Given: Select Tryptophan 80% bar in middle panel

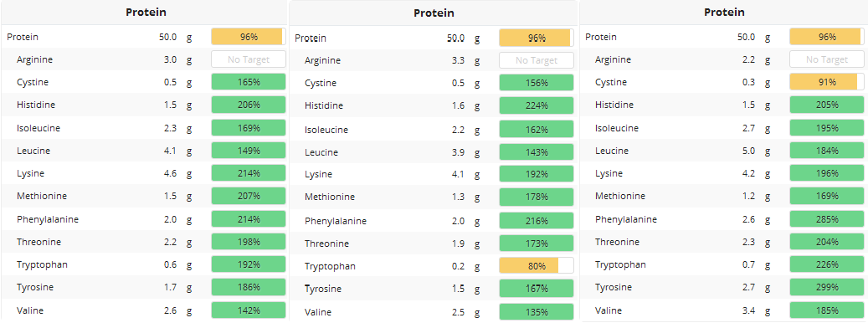Looking at the screenshot, I should point(537,266).
